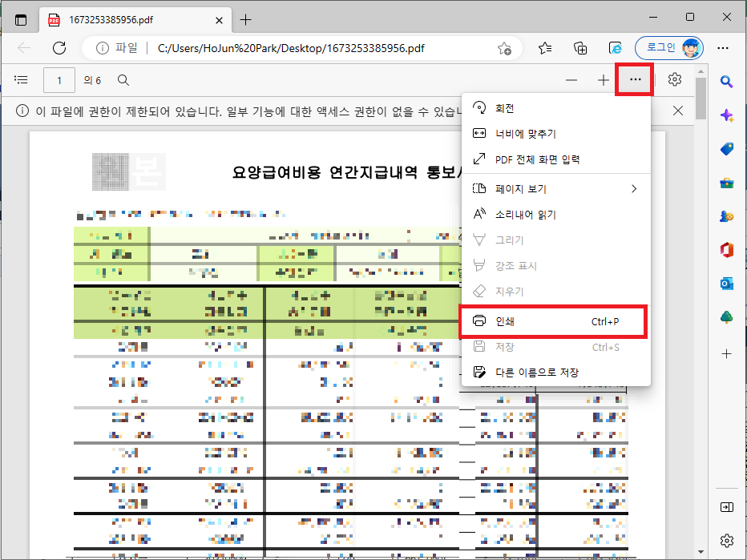
Task: Select PDF 전체 화면 입력
Action: (556, 159)
